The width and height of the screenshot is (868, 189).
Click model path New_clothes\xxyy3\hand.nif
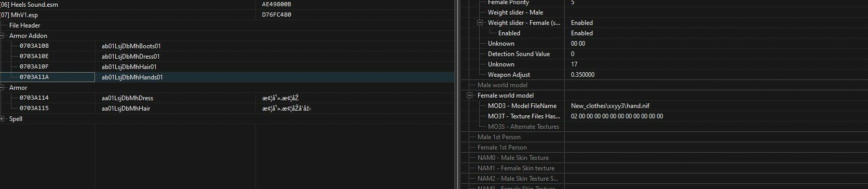click(610, 106)
